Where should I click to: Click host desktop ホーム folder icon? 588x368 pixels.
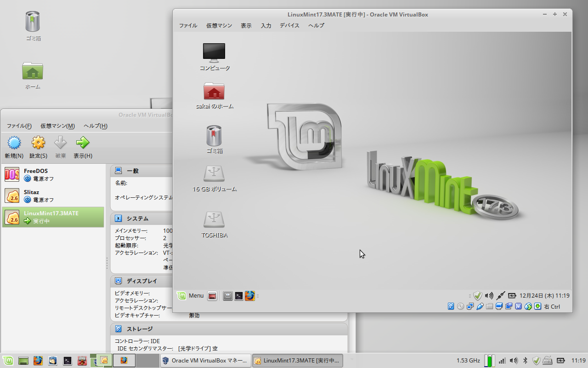pos(33,71)
